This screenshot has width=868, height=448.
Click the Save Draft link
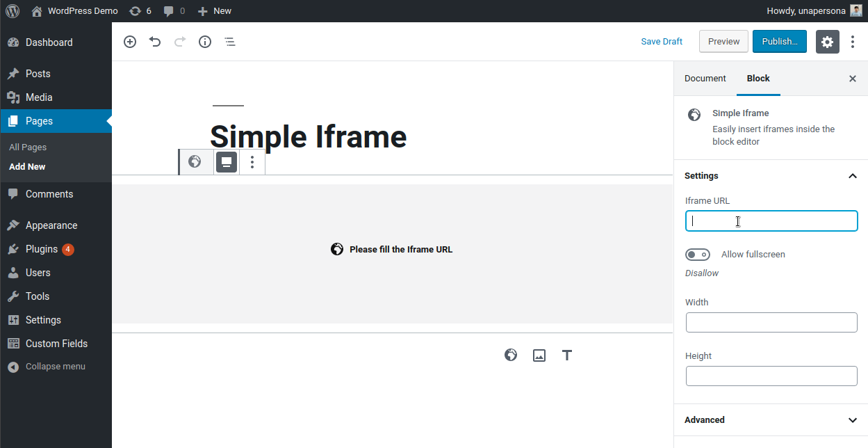coord(662,42)
